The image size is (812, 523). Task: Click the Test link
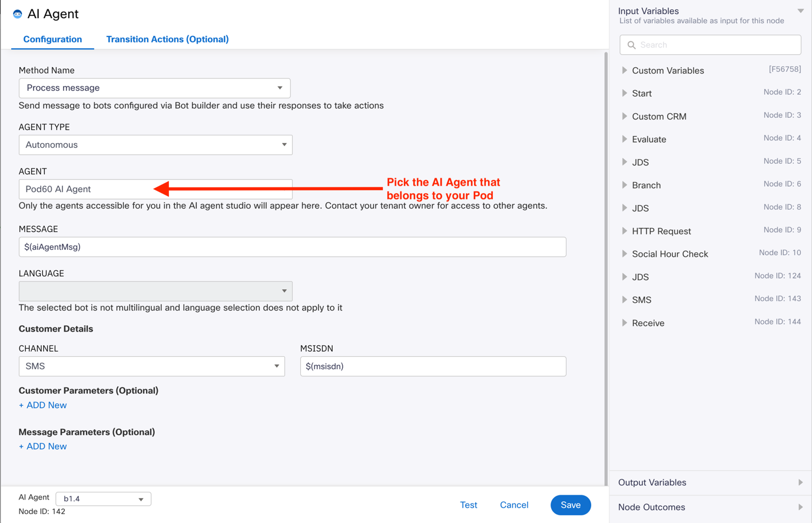(x=468, y=505)
